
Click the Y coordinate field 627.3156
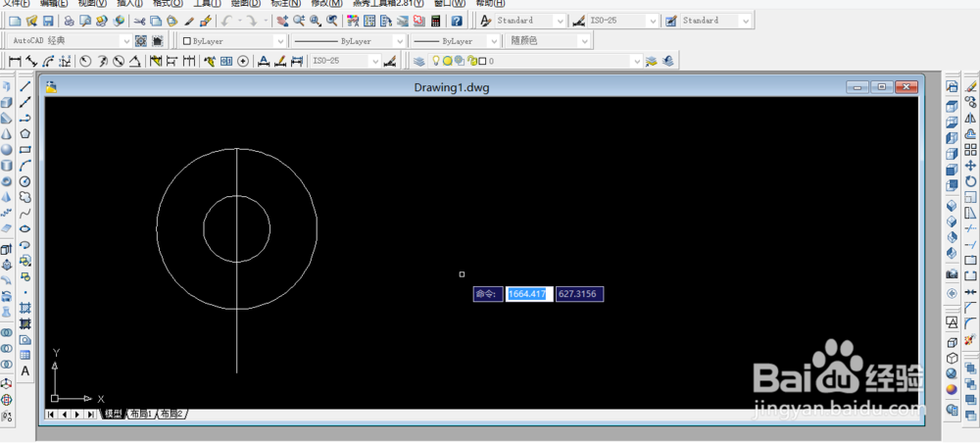click(579, 294)
